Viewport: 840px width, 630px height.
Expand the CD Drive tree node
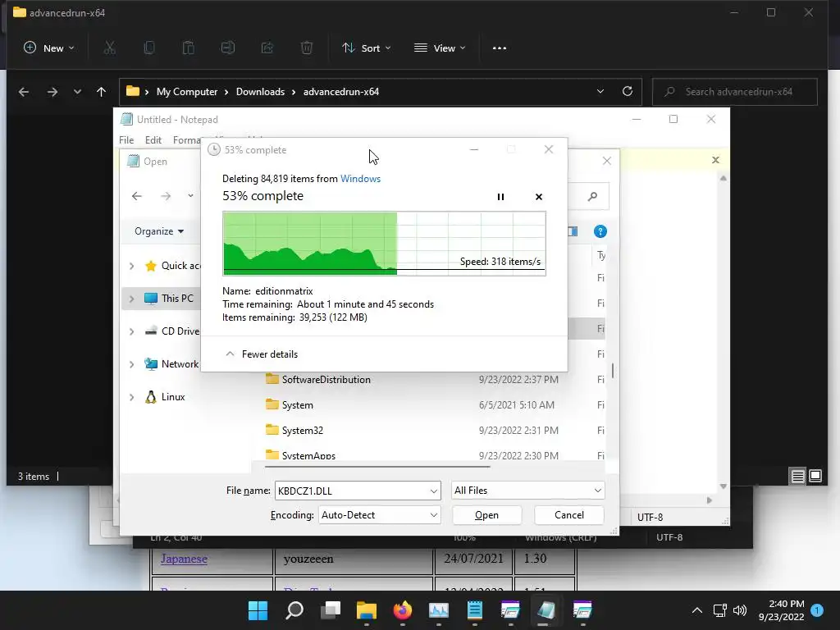click(x=132, y=331)
